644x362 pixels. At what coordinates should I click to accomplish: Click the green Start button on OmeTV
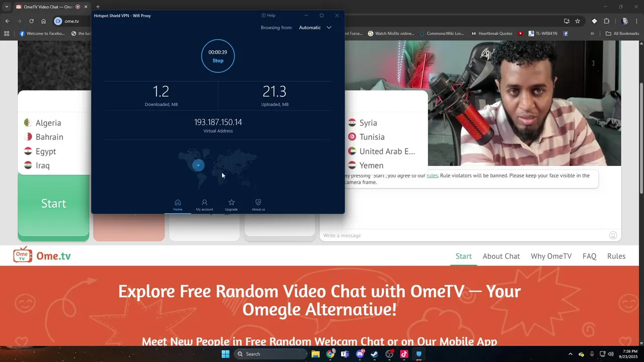click(x=53, y=204)
